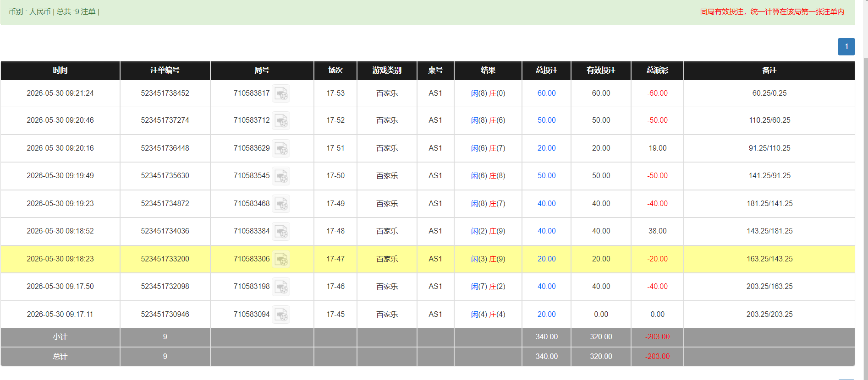Click payout -60.00 in row 17-53

point(657,93)
